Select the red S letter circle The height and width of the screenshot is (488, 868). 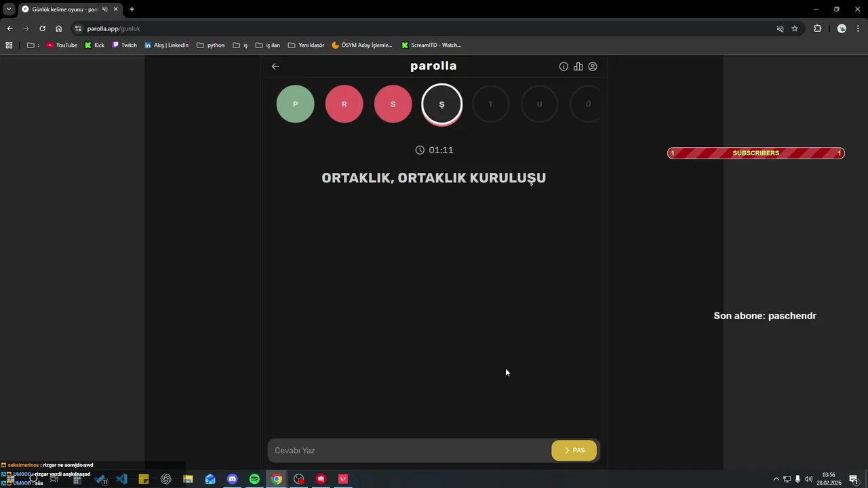(x=393, y=104)
